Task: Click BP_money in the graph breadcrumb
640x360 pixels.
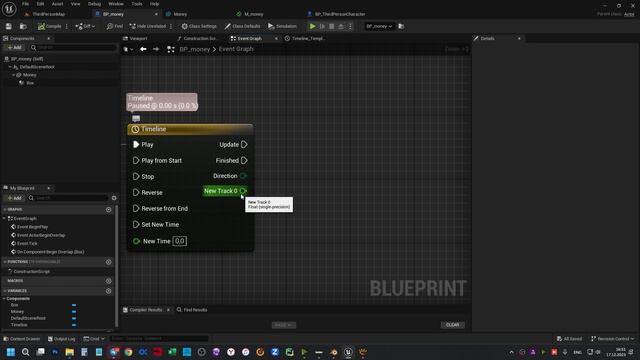Action: tap(195, 49)
